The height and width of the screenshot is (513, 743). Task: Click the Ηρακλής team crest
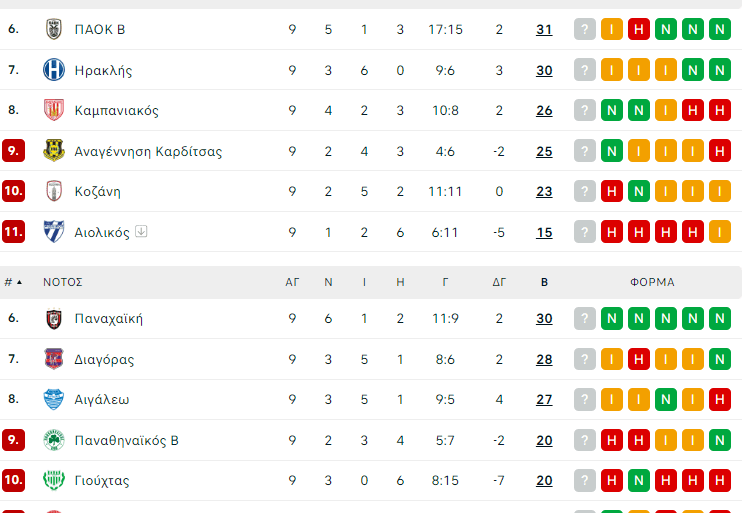tap(54, 70)
